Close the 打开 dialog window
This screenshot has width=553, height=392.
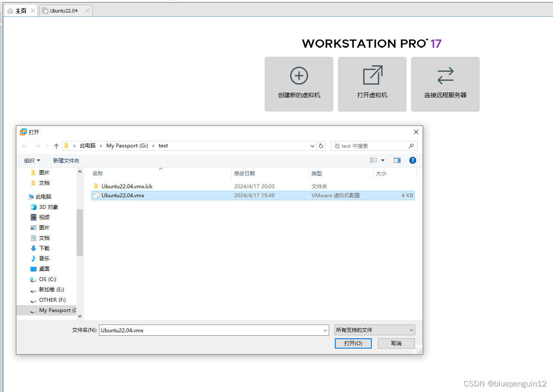tap(416, 132)
